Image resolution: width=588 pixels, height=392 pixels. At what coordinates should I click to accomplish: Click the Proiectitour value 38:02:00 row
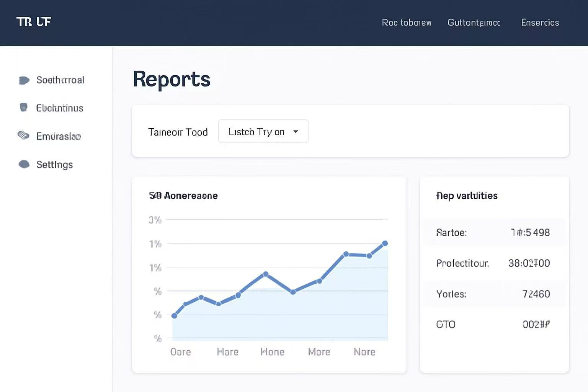tap(493, 263)
